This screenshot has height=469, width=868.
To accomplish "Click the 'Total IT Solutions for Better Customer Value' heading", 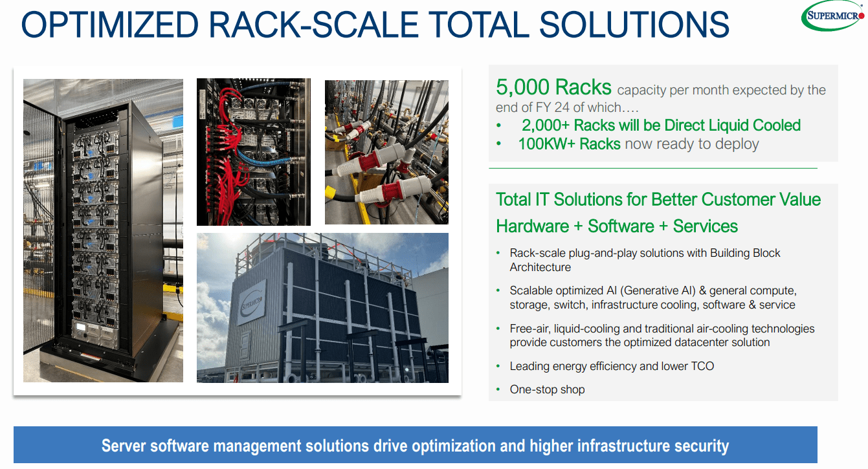I will [658, 199].
